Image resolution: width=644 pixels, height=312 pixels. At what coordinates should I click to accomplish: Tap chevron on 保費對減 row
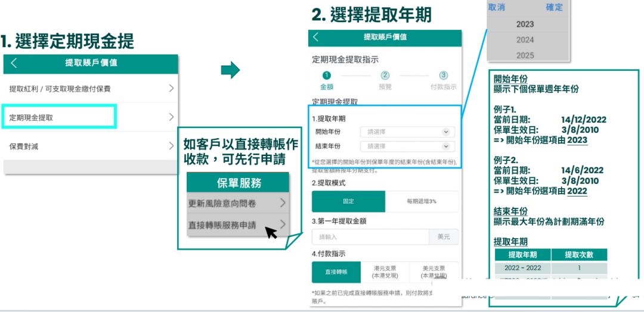tap(171, 146)
